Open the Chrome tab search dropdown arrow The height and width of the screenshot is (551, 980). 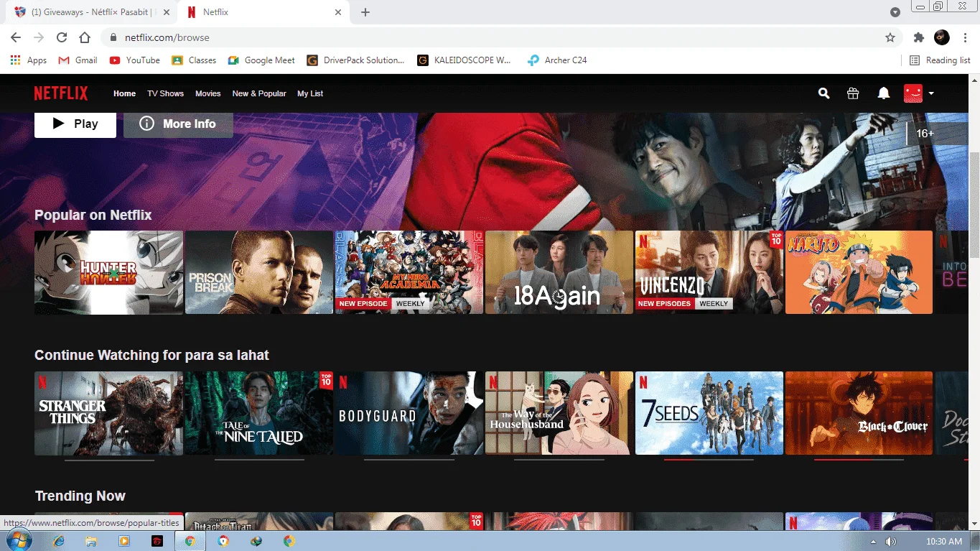[x=895, y=12]
